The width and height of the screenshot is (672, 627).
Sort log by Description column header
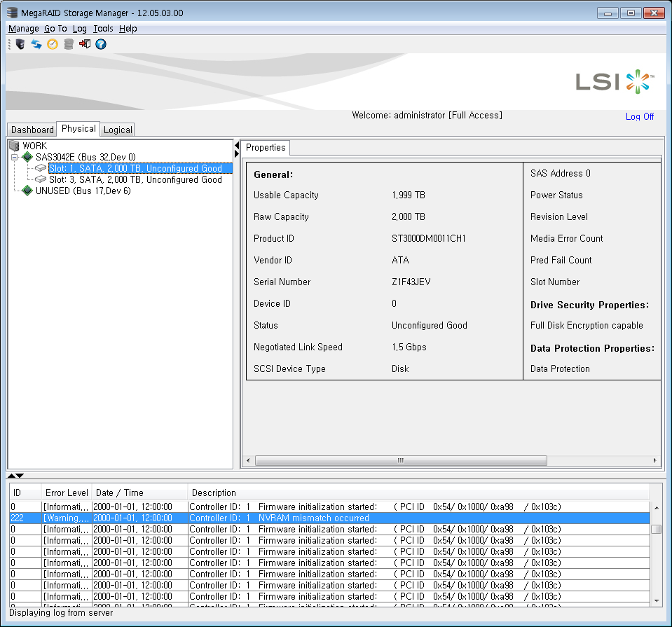(418, 492)
